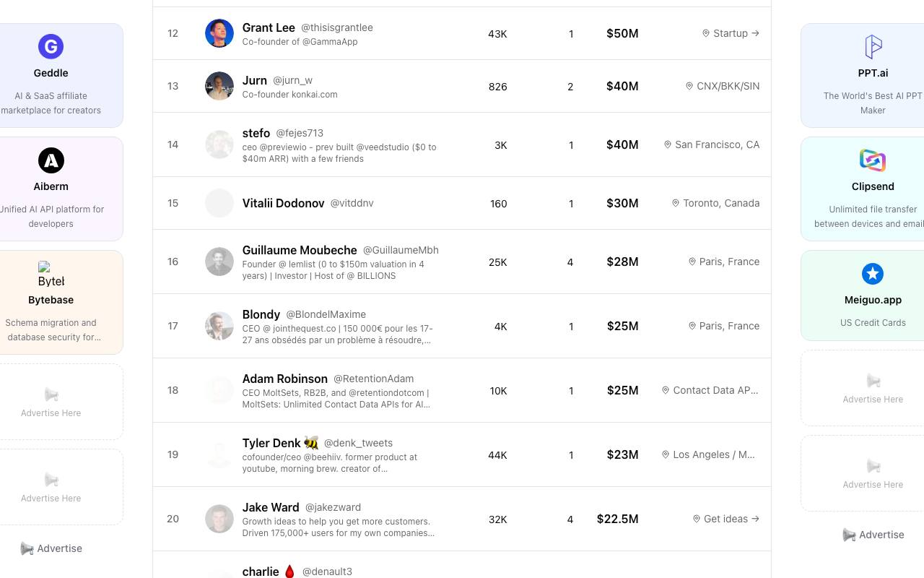Select the Bytebase sponsor card
This screenshot has width=924, height=578.
(x=51, y=303)
